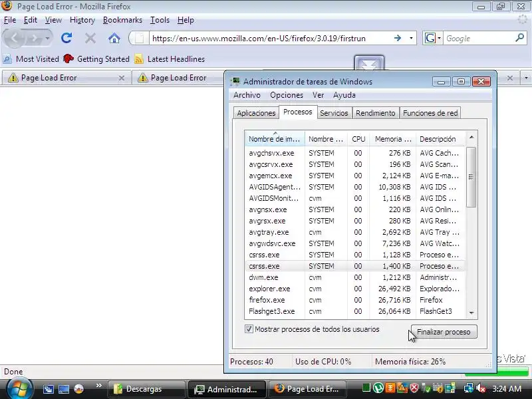
Task: Open Task Manager Ver menu
Action: coord(319,95)
